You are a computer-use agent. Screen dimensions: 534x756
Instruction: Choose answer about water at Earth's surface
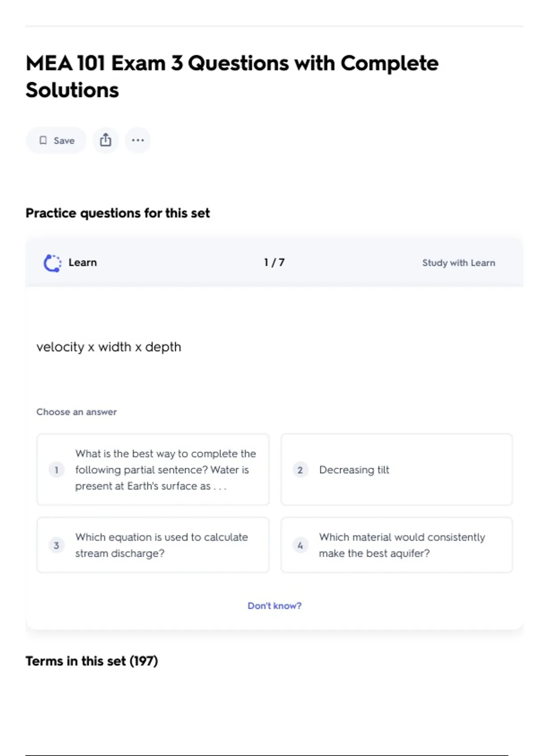point(153,470)
